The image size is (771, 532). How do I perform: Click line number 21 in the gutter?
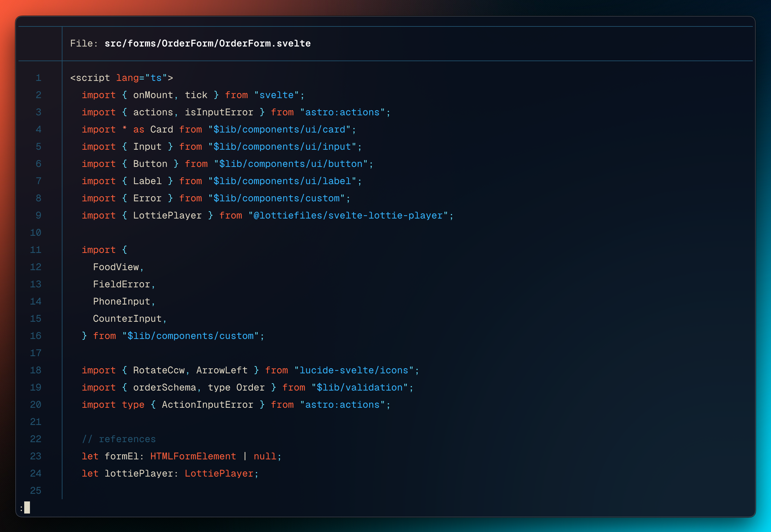(36, 422)
